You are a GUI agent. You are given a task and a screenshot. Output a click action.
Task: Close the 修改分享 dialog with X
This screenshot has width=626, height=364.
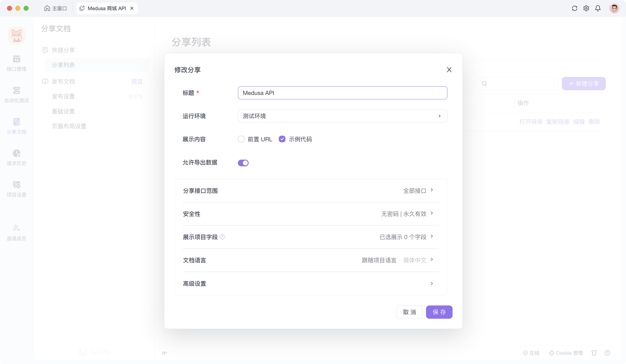(449, 70)
